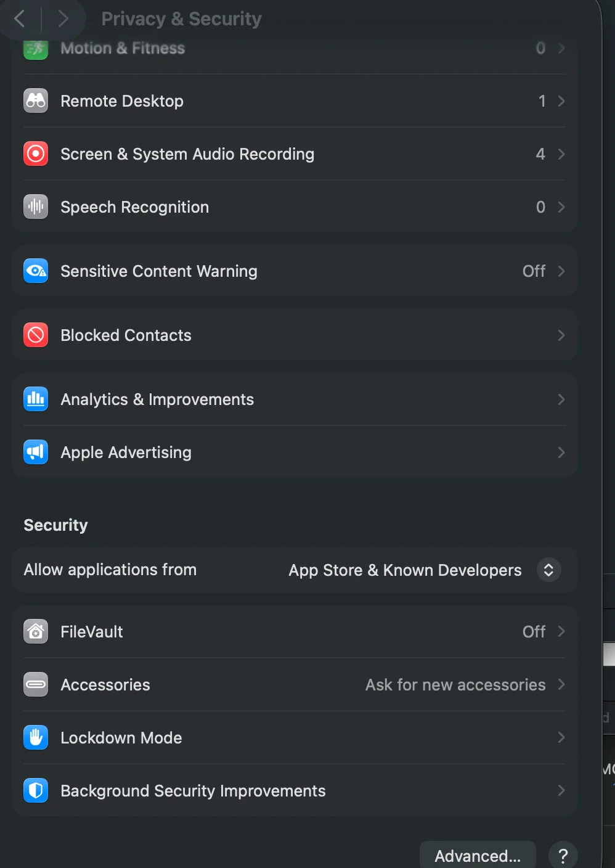Open Lockdown Mode settings

[121, 738]
